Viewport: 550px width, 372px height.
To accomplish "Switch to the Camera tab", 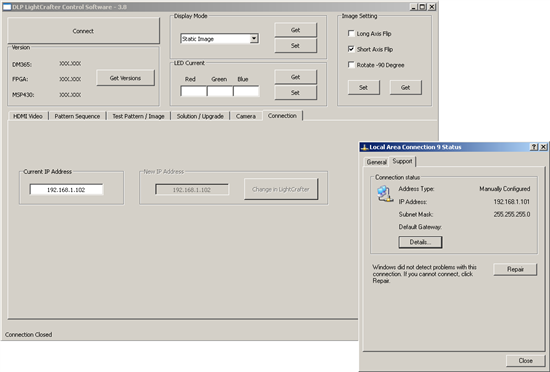I will 246,116.
